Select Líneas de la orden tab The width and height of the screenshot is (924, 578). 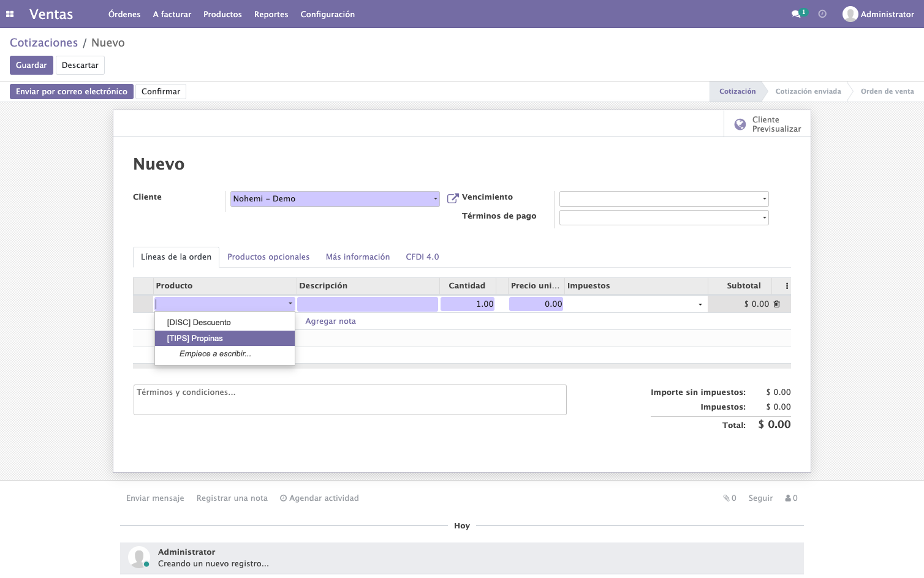tap(176, 257)
